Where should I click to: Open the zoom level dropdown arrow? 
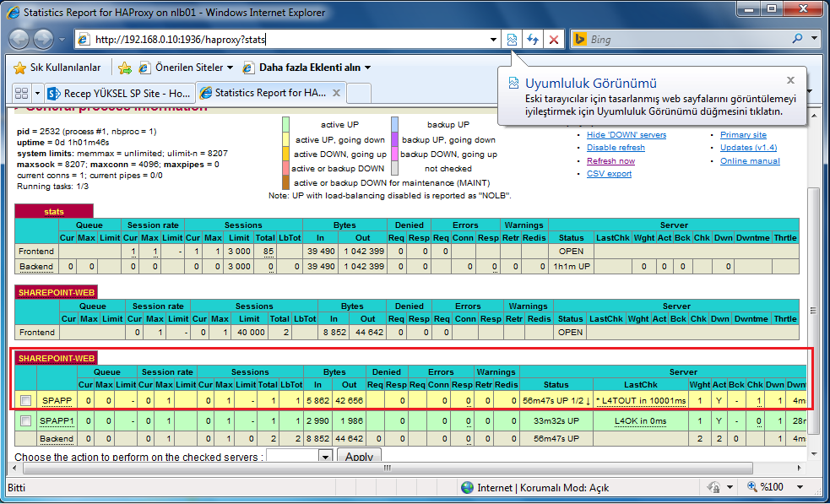(x=800, y=488)
